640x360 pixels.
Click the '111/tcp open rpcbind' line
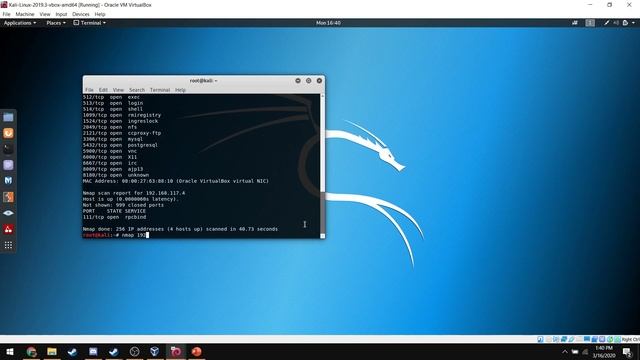pyautogui.click(x=114, y=217)
